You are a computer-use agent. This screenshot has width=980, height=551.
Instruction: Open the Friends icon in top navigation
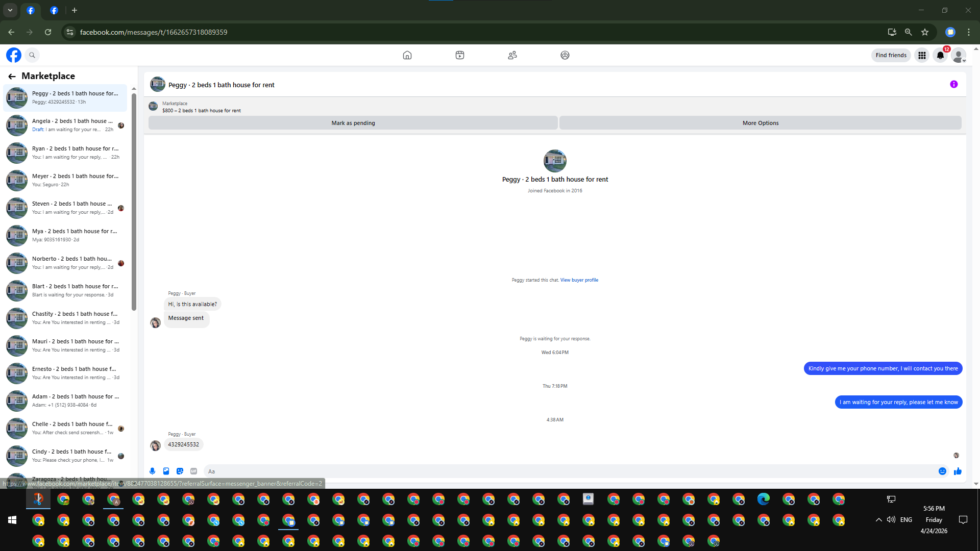point(512,55)
